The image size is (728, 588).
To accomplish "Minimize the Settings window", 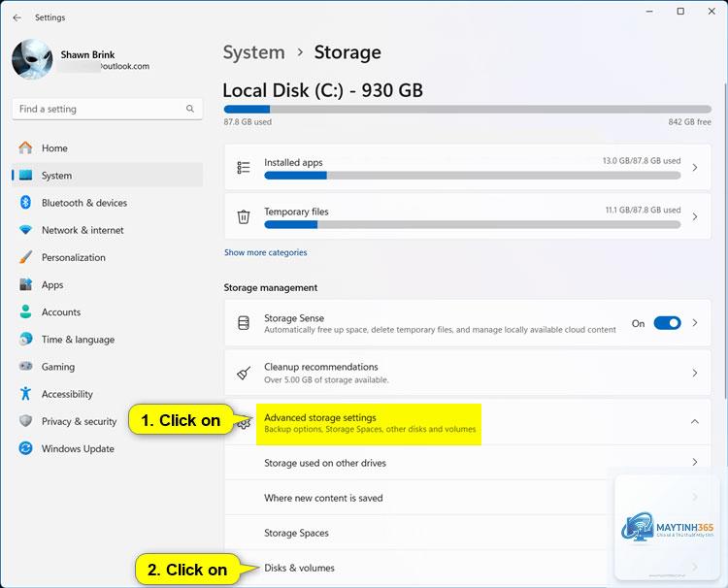I will point(649,11).
